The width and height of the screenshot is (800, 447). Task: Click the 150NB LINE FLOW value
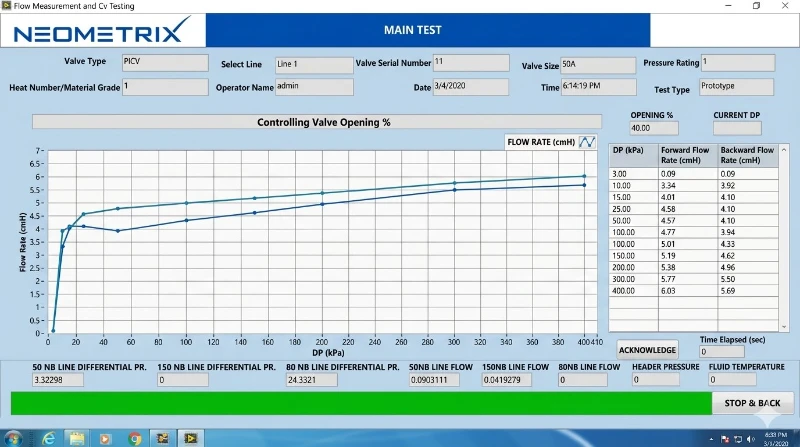pyautogui.click(x=507, y=380)
